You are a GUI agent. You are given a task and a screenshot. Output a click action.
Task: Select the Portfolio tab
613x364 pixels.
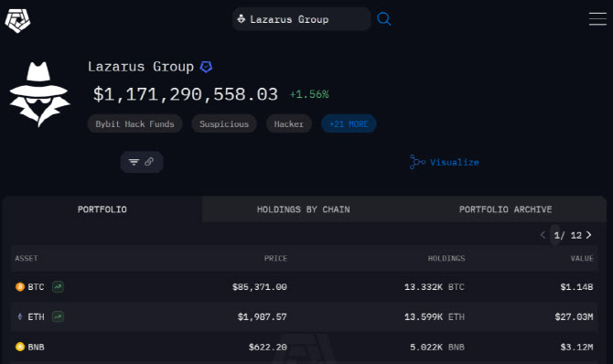click(102, 209)
